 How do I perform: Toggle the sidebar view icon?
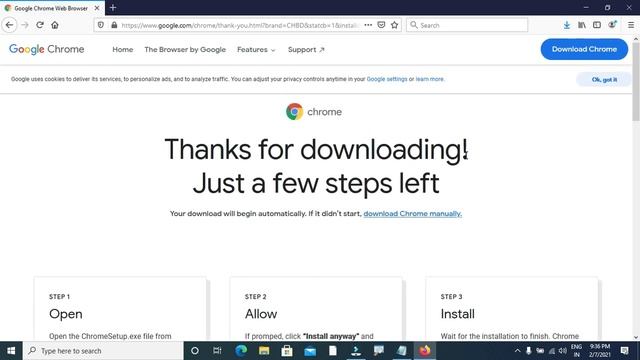pos(597,25)
